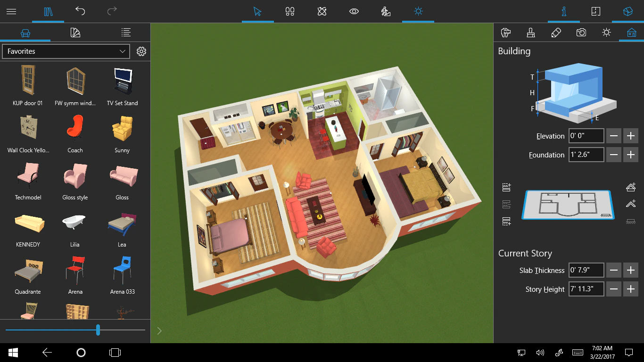The height and width of the screenshot is (362, 644).
Task: Open the stamp tool inspector tab
Action: coord(531,33)
